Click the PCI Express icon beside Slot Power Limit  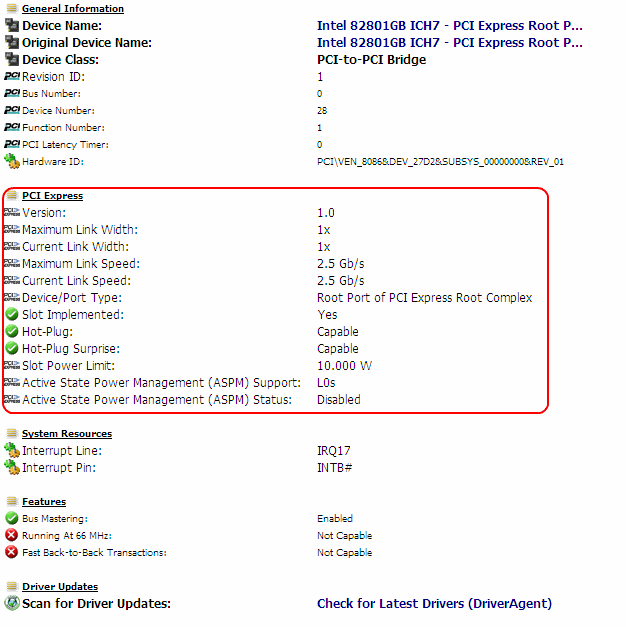click(12, 365)
